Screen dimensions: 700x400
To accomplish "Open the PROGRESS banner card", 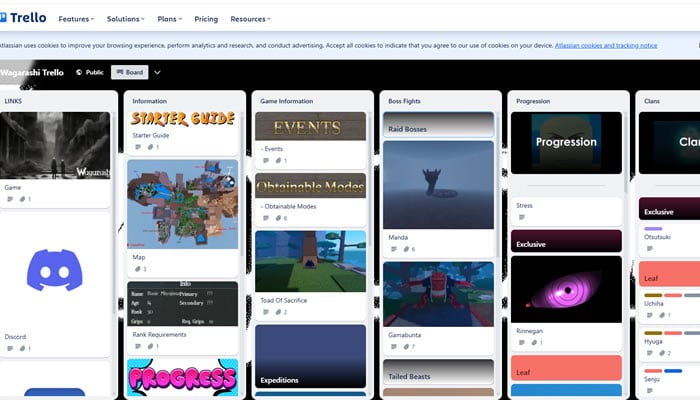I will coord(183,377).
